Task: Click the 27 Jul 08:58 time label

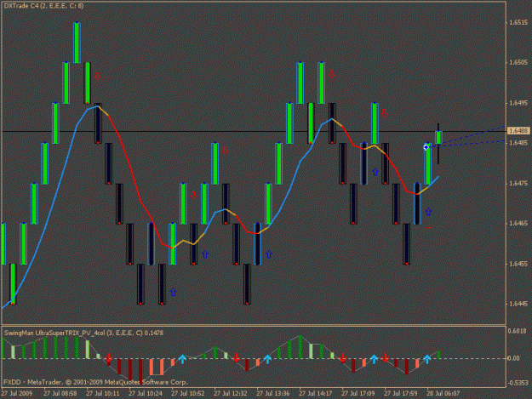Action: [60, 393]
